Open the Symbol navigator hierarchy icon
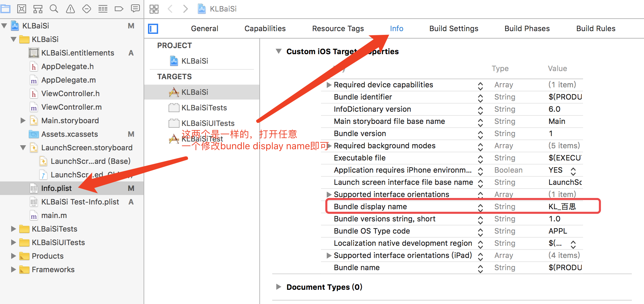 point(38,9)
